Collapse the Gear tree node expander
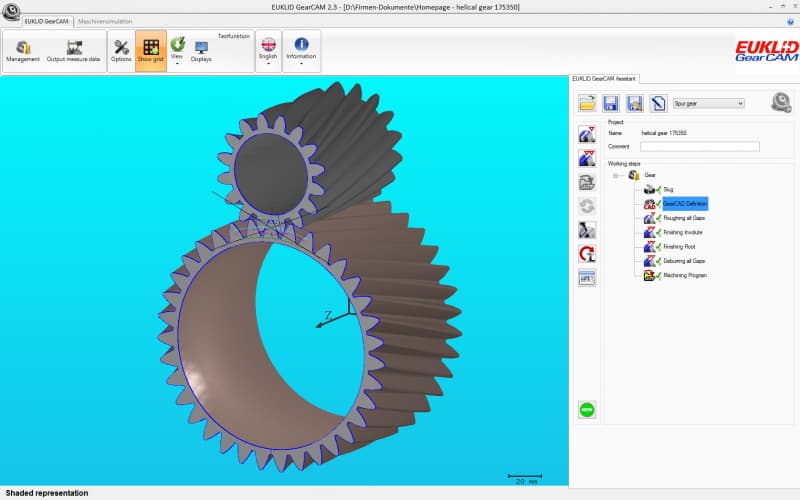 [616, 176]
